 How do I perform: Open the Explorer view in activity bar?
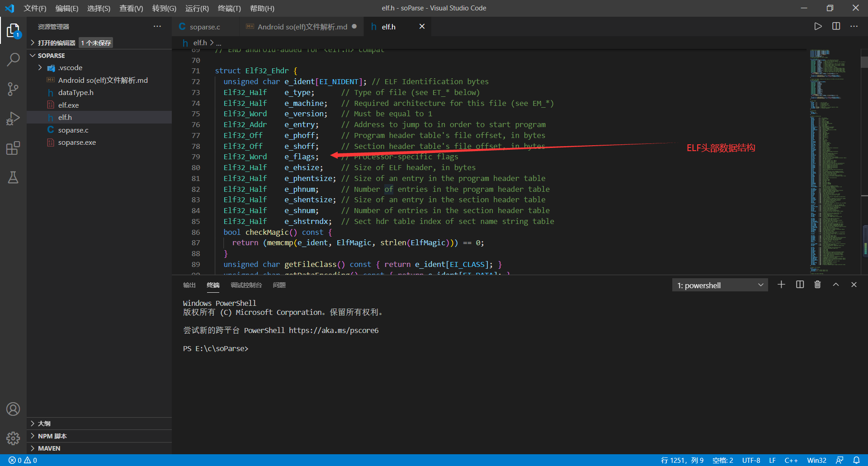click(x=13, y=31)
